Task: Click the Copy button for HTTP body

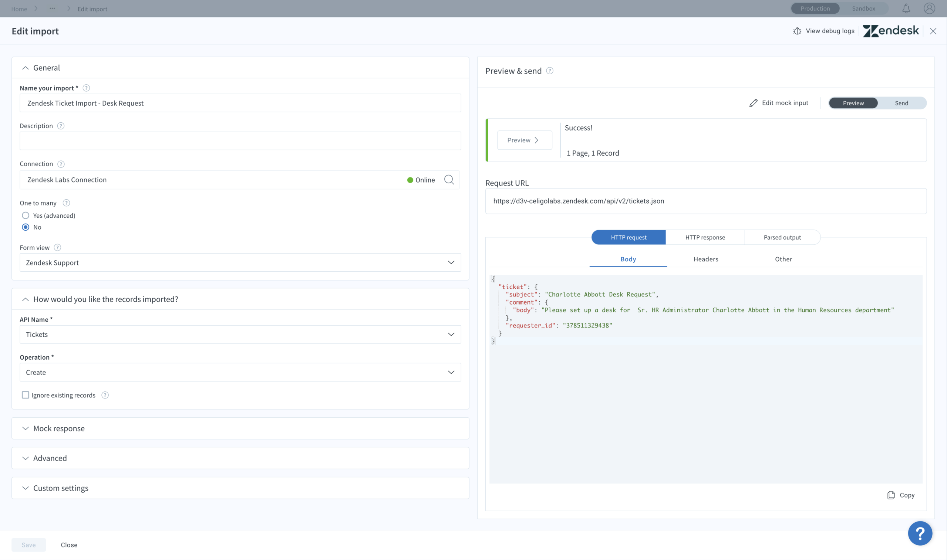Action: pyautogui.click(x=901, y=495)
